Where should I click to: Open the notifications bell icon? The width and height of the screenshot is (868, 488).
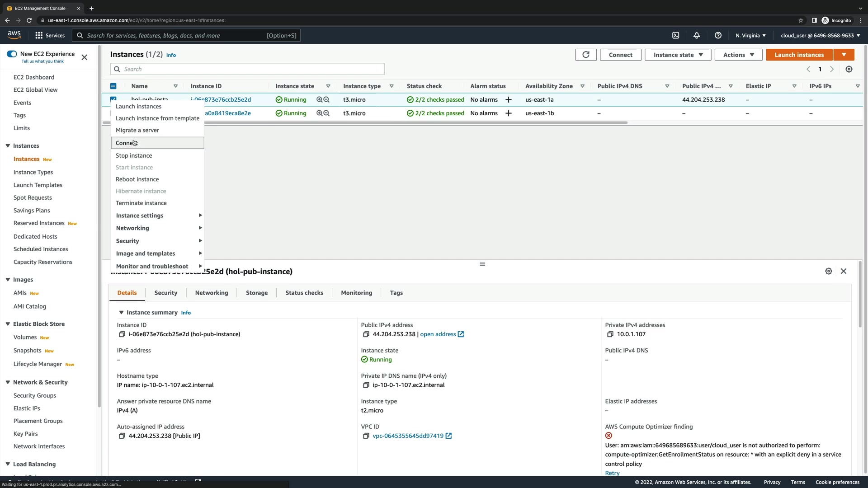point(697,35)
